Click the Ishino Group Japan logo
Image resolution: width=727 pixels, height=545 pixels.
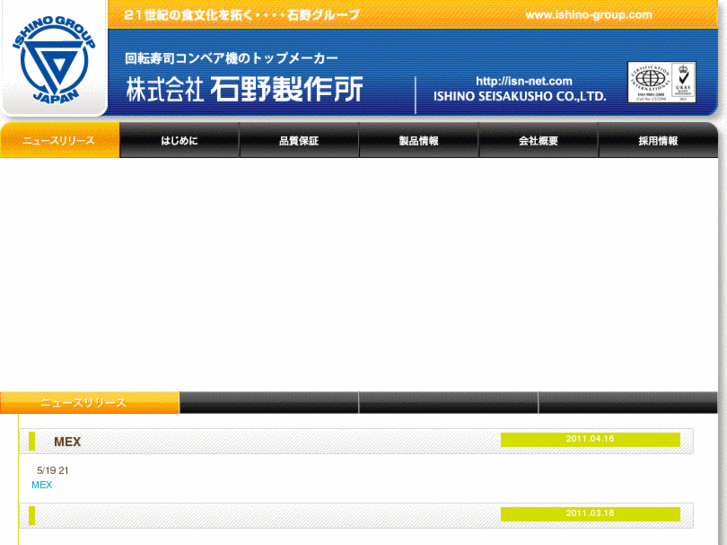pyautogui.click(x=54, y=60)
